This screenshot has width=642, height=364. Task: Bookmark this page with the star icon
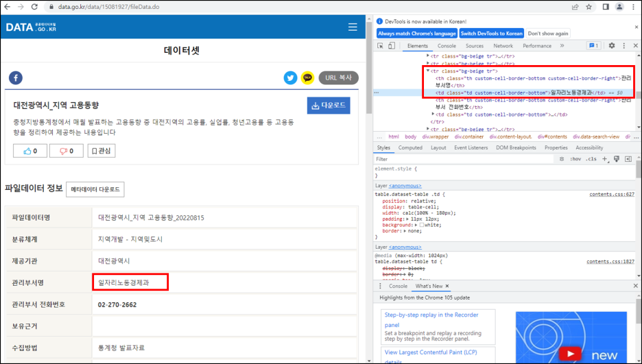588,7
